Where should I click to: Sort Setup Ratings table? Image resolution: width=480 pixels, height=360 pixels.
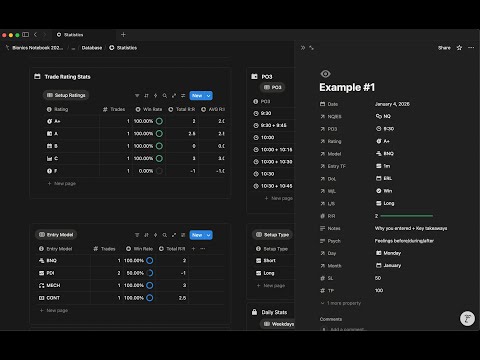point(146,96)
